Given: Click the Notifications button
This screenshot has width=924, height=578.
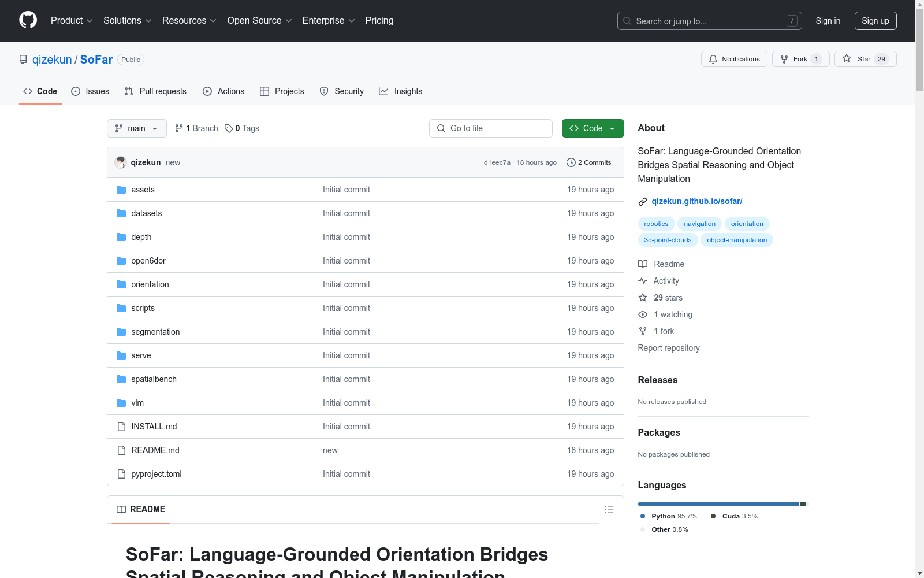Looking at the screenshot, I should 734,59.
